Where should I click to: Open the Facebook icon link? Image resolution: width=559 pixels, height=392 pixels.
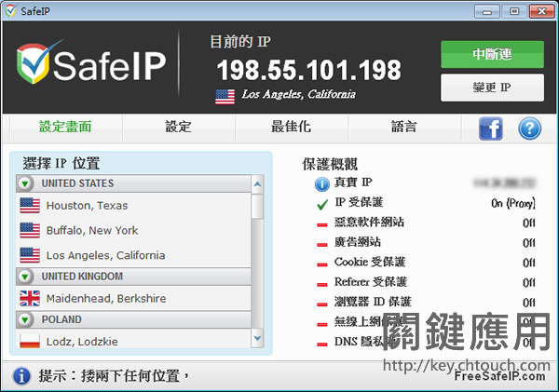coord(491,128)
